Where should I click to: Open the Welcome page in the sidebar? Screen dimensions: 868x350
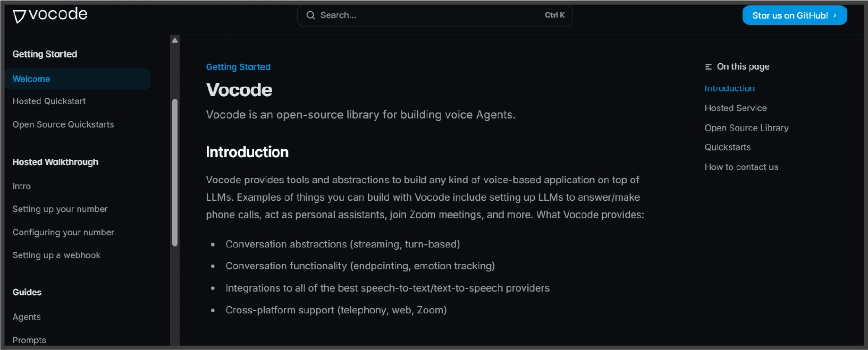point(31,79)
